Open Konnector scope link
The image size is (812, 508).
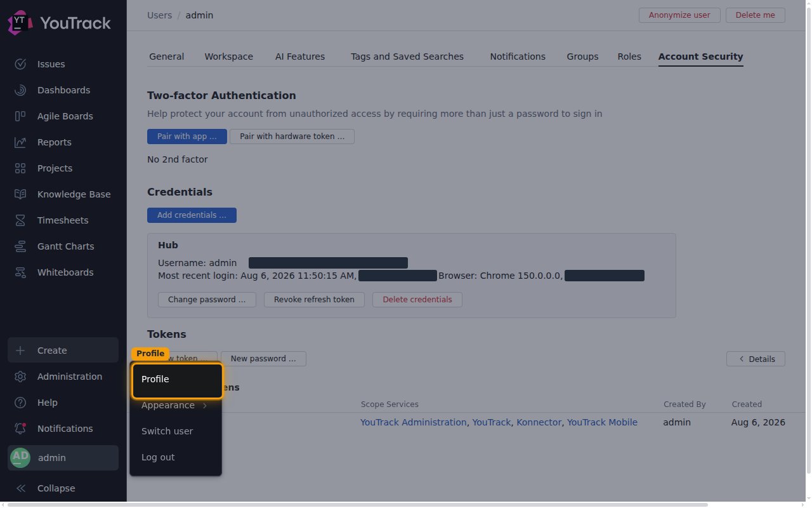click(x=539, y=422)
